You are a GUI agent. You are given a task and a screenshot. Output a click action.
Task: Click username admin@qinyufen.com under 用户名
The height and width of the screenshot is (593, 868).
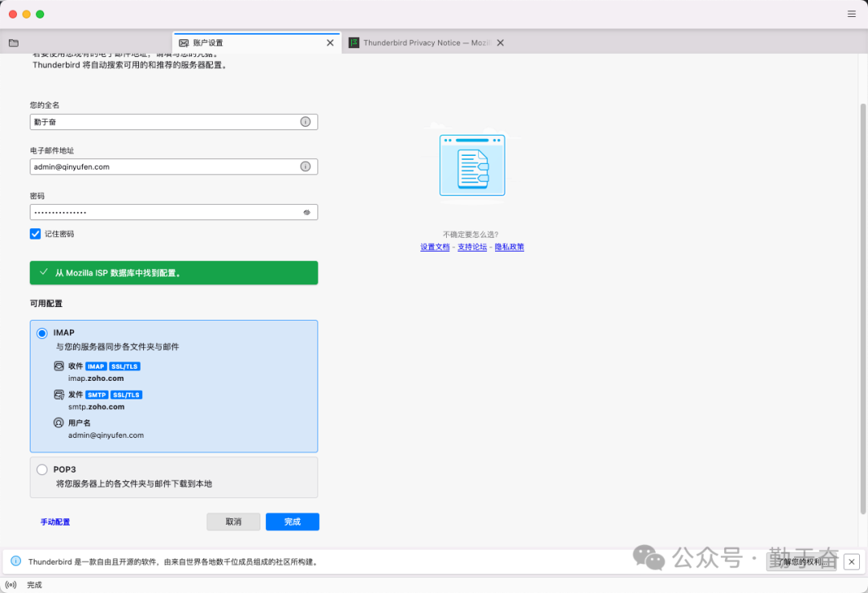(x=106, y=436)
